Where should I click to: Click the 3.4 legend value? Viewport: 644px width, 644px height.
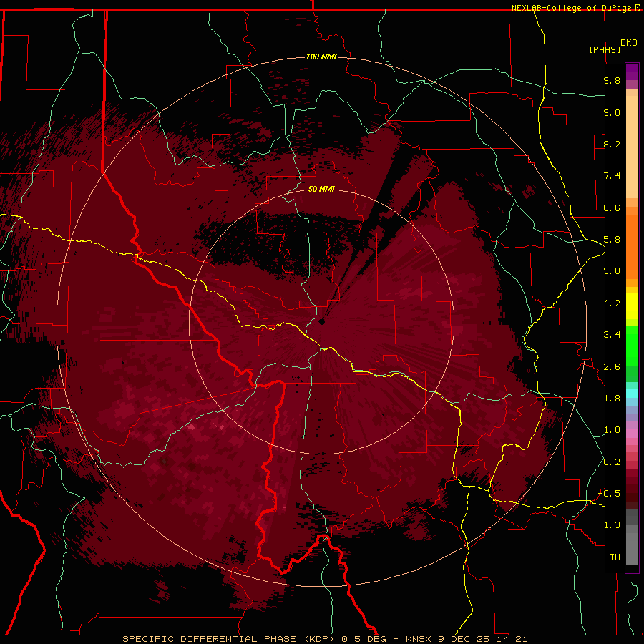tap(612, 335)
